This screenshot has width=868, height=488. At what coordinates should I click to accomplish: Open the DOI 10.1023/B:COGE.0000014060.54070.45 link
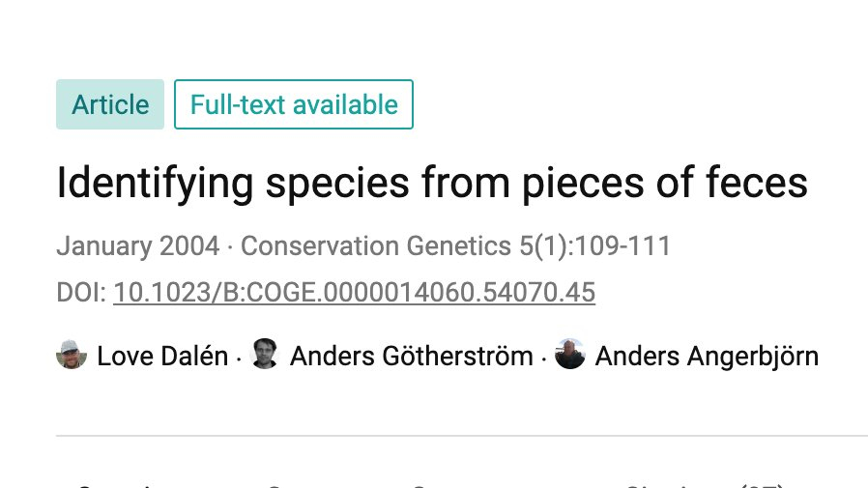coord(354,292)
